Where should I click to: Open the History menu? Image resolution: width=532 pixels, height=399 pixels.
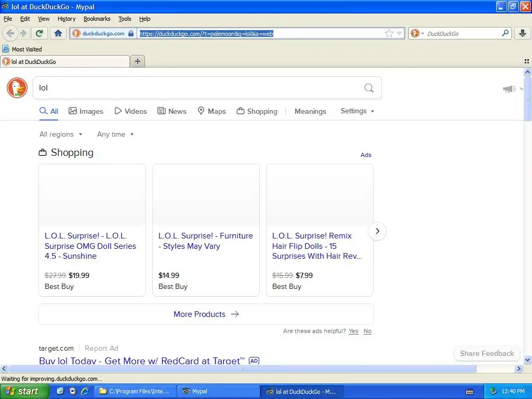click(66, 19)
